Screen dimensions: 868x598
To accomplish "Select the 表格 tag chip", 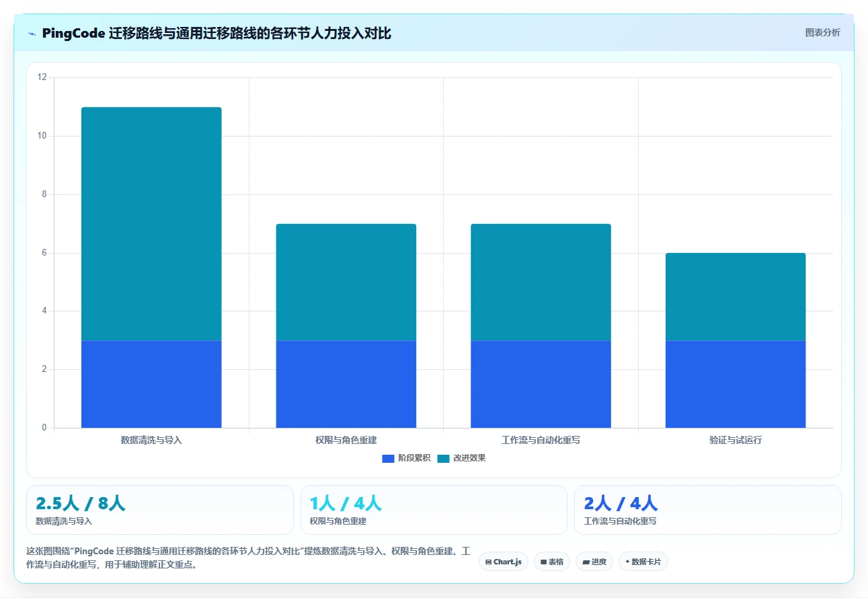I will pos(551,562).
